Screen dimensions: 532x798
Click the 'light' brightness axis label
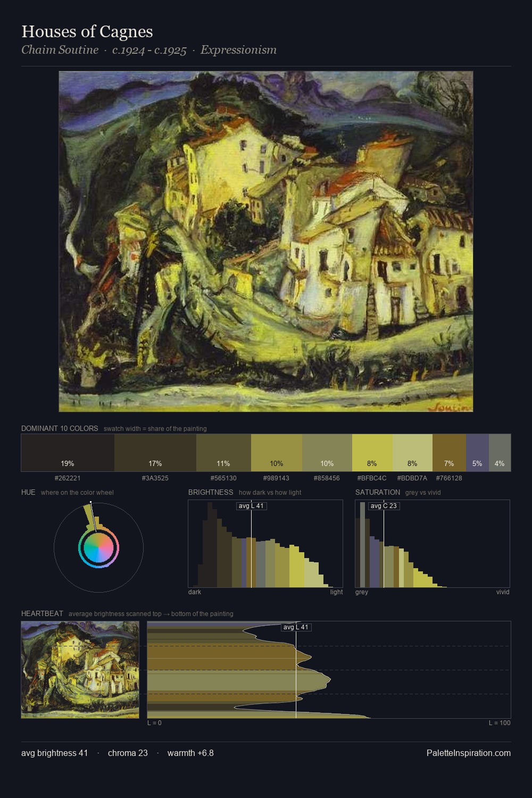[x=337, y=592]
